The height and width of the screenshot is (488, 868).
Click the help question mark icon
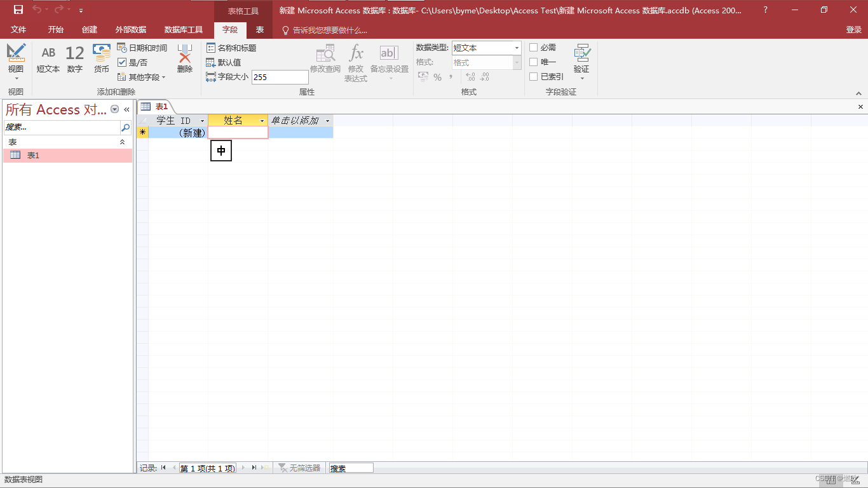[x=765, y=10]
